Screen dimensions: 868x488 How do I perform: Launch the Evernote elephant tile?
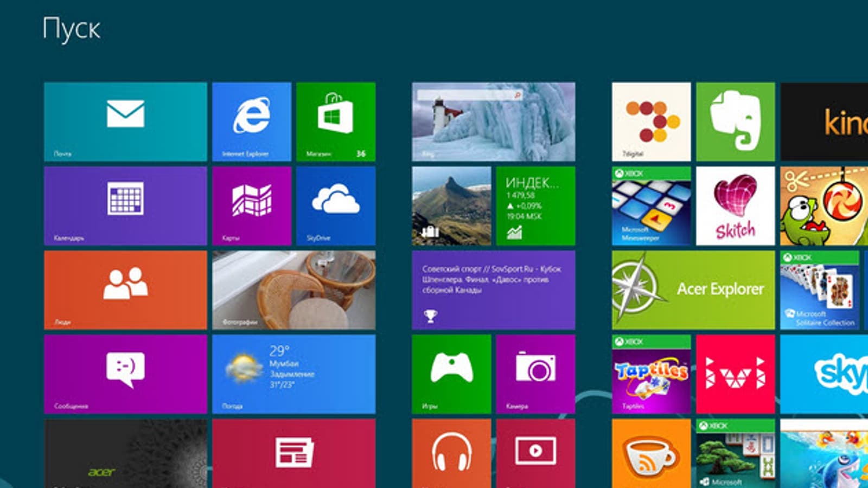pyautogui.click(x=736, y=122)
